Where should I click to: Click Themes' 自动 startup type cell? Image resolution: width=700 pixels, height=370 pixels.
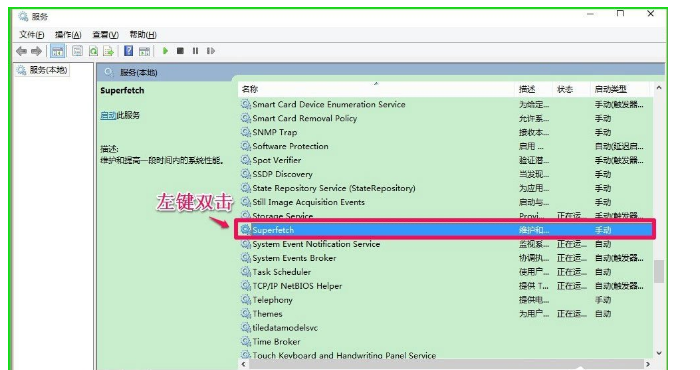pyautogui.click(x=603, y=314)
